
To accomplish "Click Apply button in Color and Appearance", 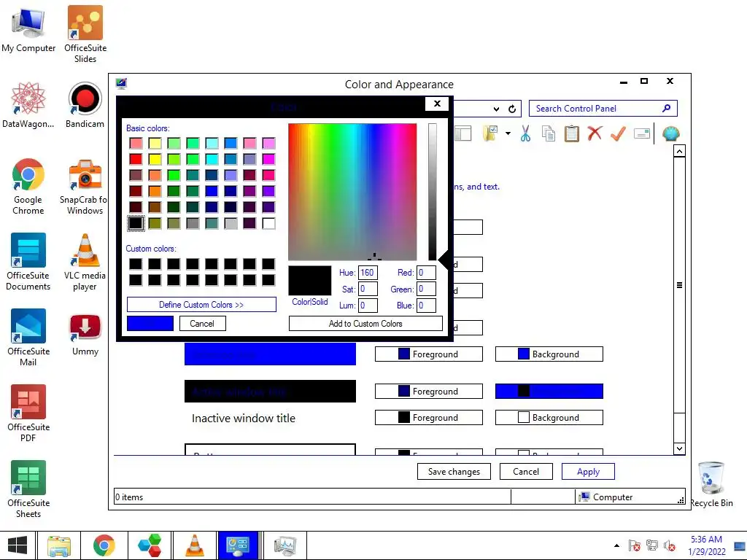I will pos(589,472).
